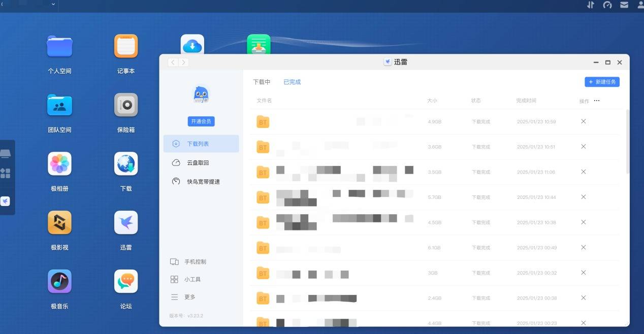Image resolution: width=644 pixels, height=334 pixels.
Task: Delete the task completed at 10:38
Action: tap(584, 222)
